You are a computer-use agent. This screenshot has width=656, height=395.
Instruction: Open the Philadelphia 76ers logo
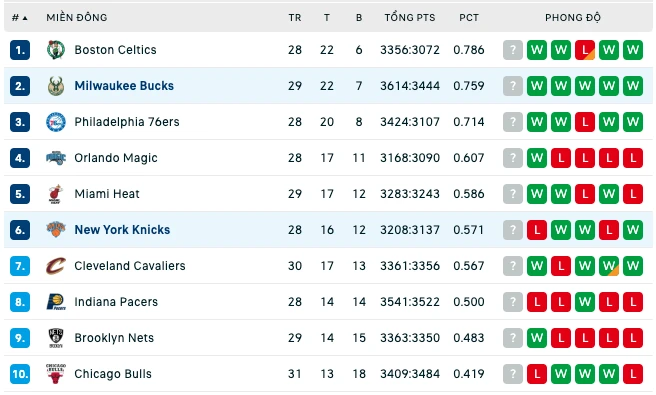point(56,122)
